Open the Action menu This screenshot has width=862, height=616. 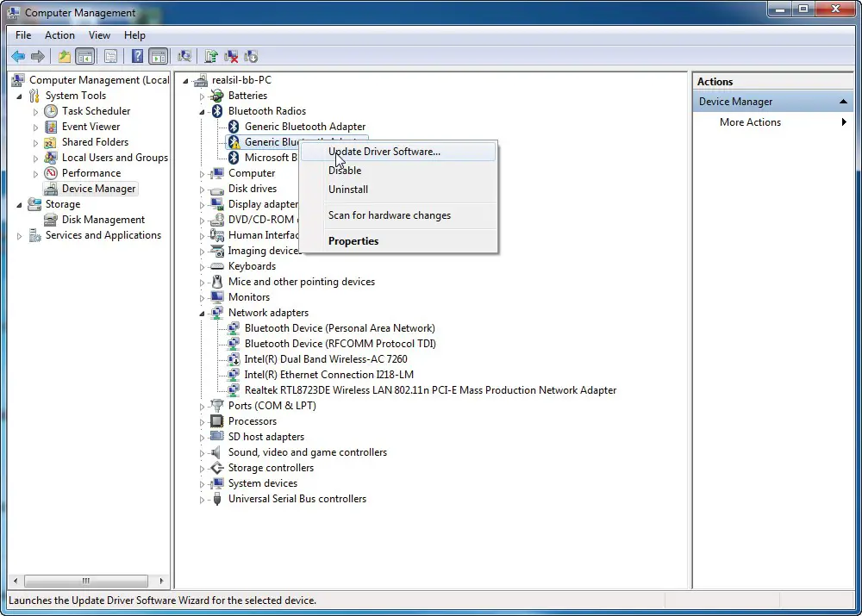(x=59, y=35)
